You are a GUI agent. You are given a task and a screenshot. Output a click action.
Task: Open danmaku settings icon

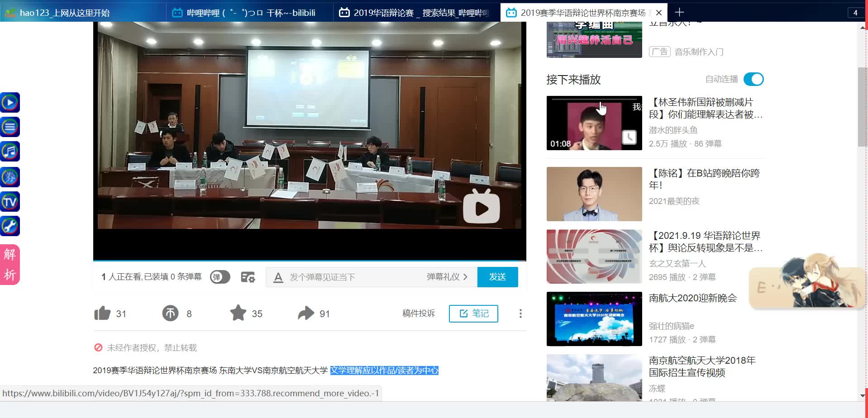(x=248, y=277)
